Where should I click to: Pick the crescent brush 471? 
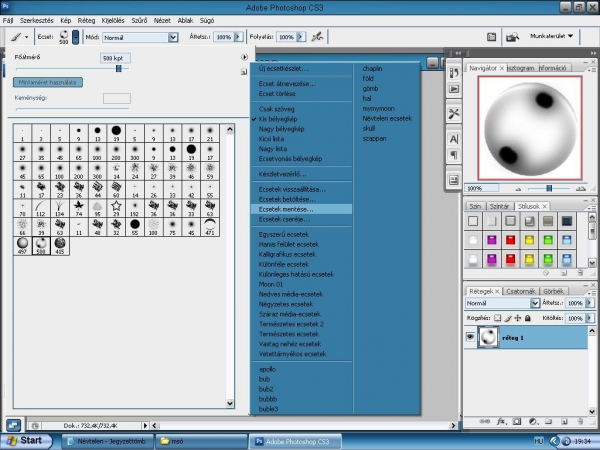[210, 227]
